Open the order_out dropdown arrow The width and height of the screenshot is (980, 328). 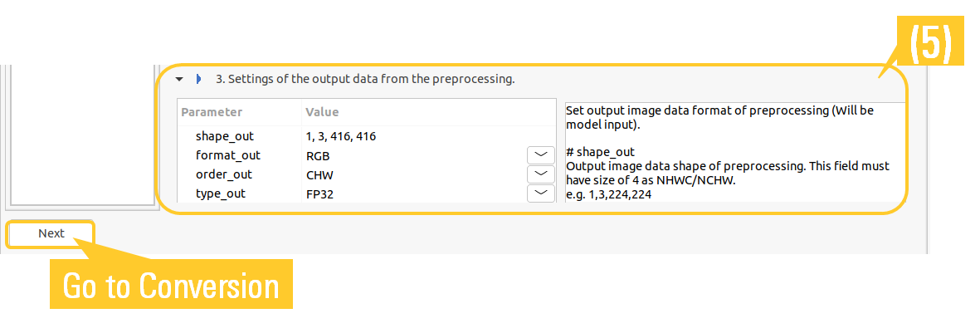pyautogui.click(x=541, y=174)
